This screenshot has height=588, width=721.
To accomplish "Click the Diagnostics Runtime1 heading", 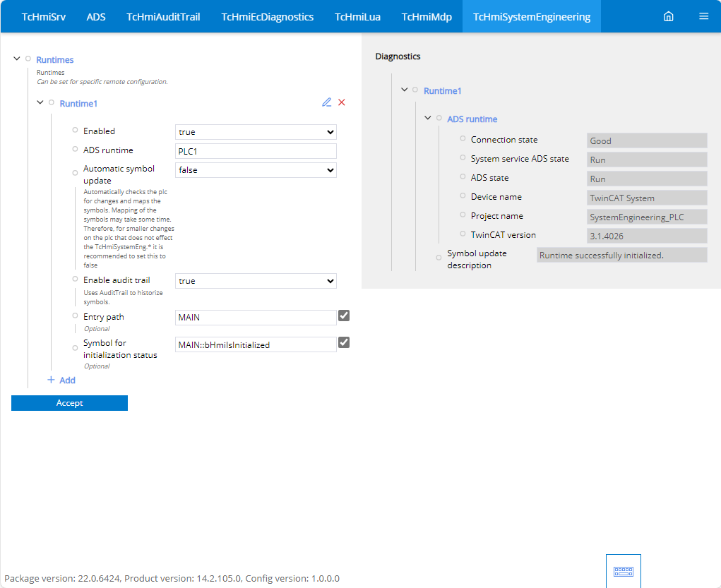I will [442, 91].
